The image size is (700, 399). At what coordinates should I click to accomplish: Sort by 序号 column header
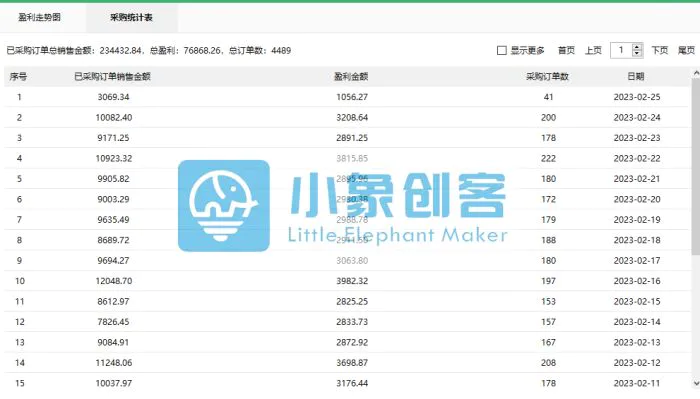(18, 76)
